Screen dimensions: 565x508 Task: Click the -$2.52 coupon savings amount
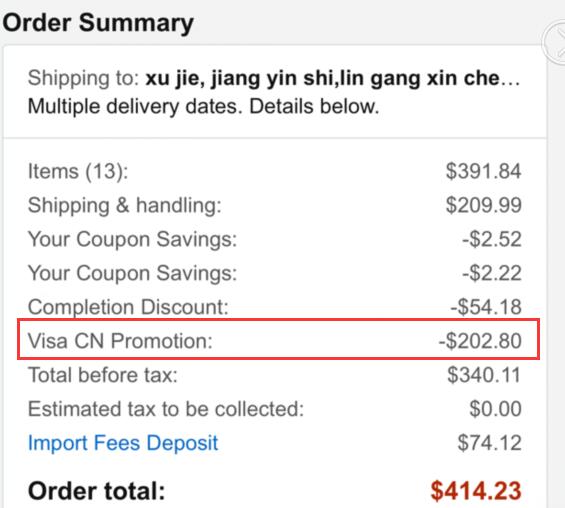492,239
